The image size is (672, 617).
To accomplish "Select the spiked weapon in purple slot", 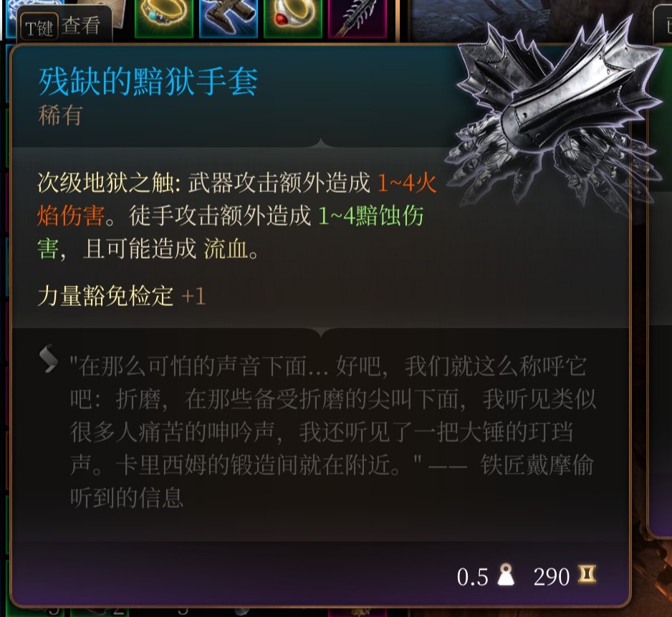I will point(357,18).
